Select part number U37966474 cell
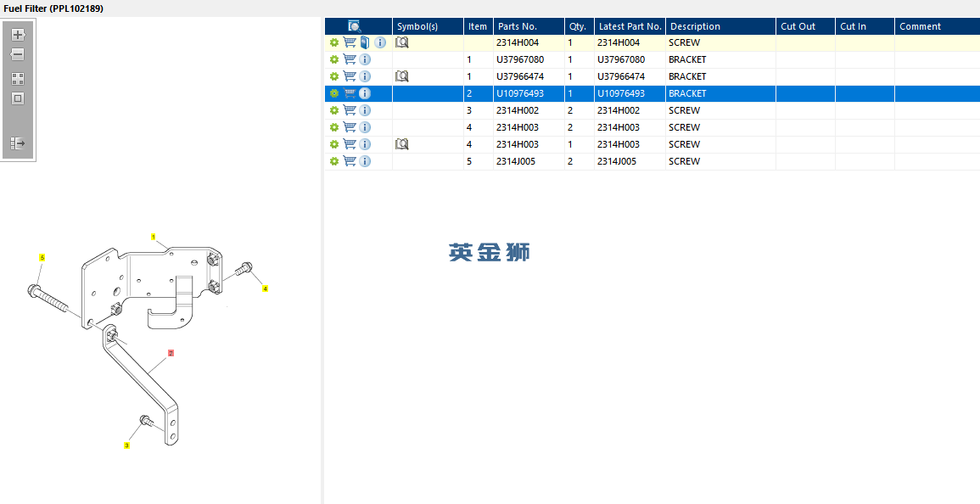This screenshot has height=504, width=980. [520, 76]
